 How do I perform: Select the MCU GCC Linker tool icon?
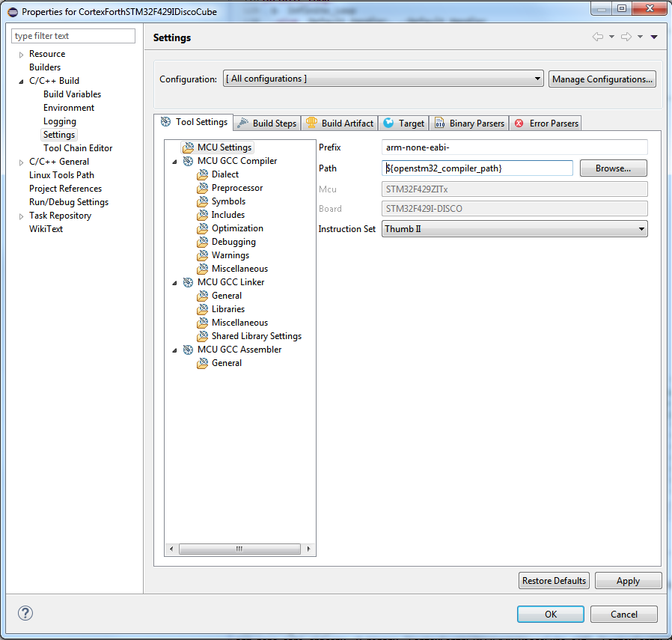point(188,282)
